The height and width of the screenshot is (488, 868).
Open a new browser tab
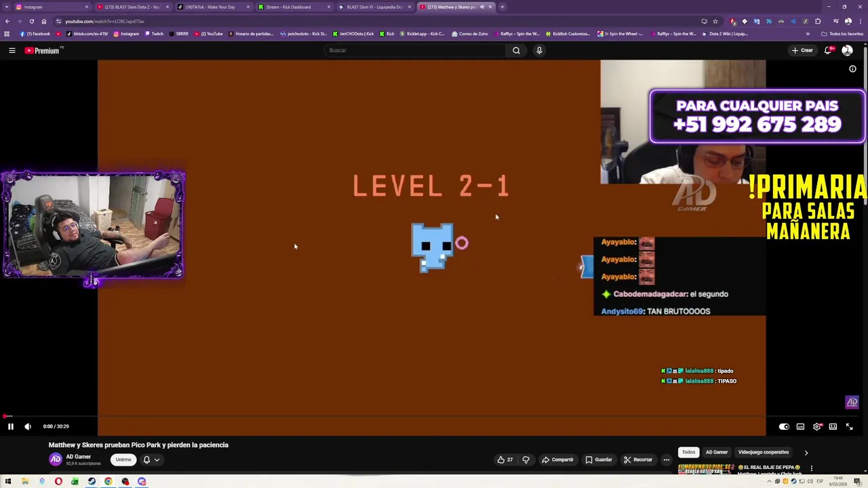pyautogui.click(x=502, y=7)
